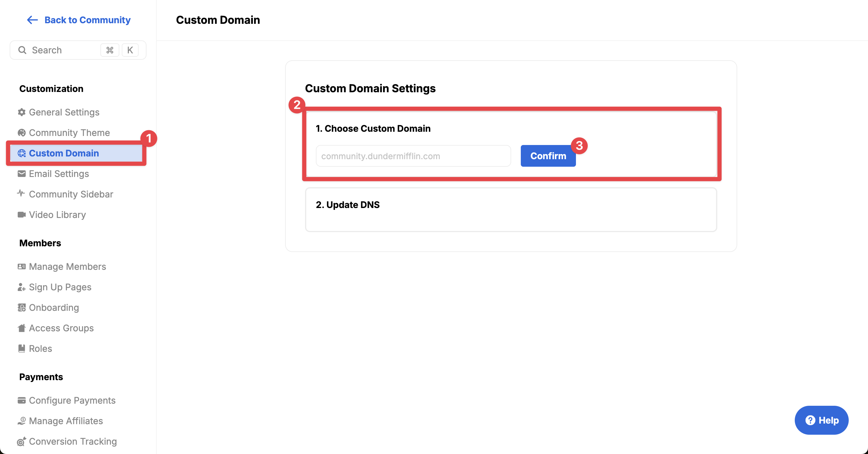Click the Community Theme palette icon
Image resolution: width=868 pixels, height=454 pixels.
(x=22, y=133)
